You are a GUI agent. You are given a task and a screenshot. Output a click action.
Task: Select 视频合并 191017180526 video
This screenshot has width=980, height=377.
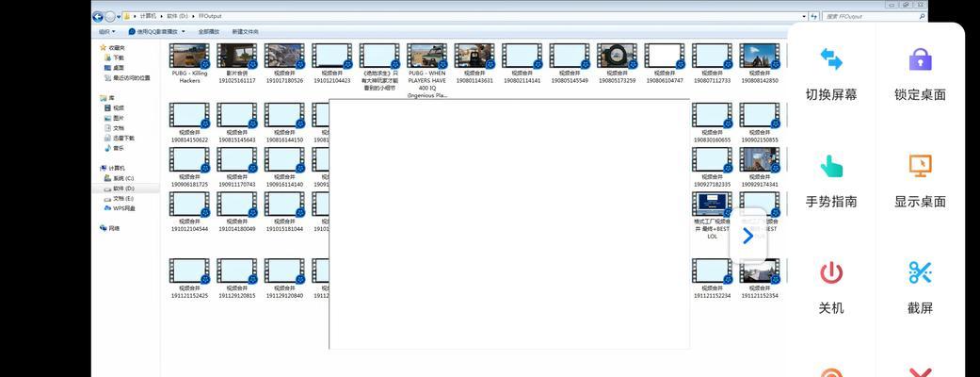click(x=284, y=63)
